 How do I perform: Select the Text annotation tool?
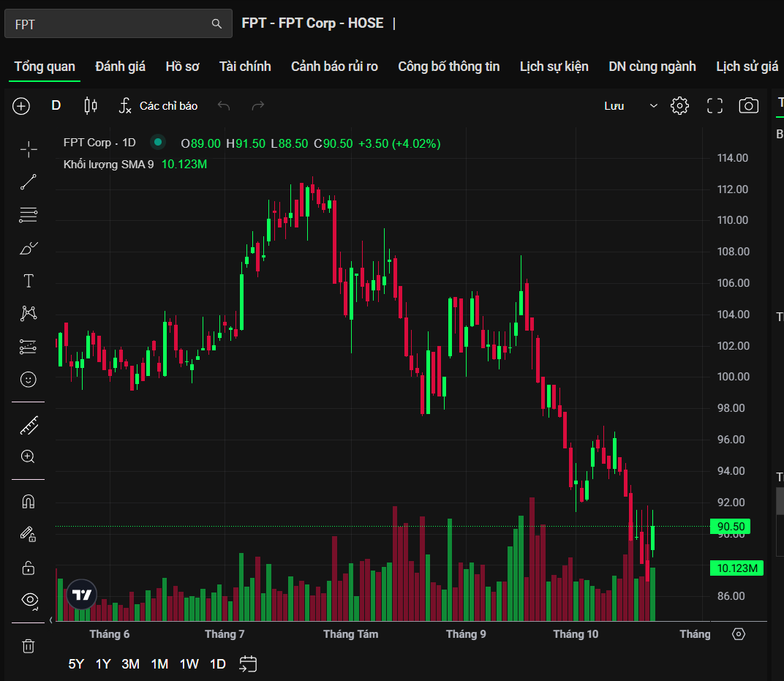pos(29,281)
